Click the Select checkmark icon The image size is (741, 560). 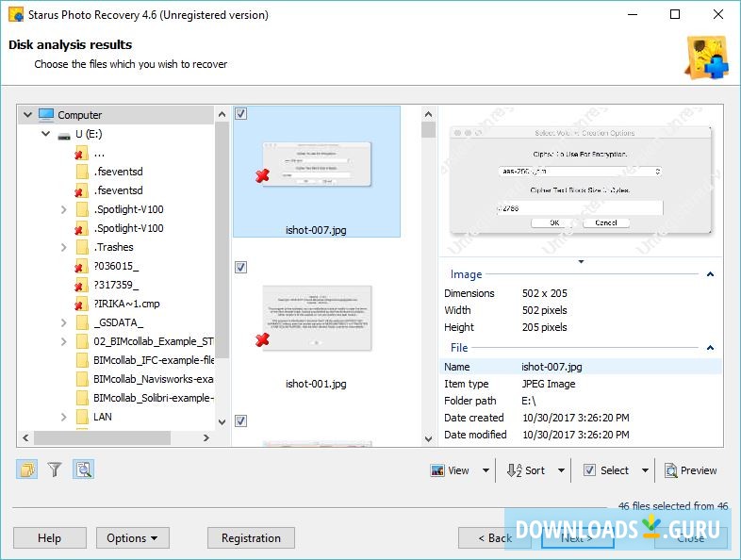[589, 470]
